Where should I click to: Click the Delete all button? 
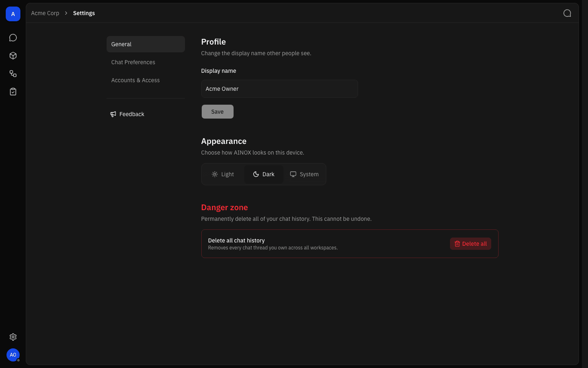470,244
